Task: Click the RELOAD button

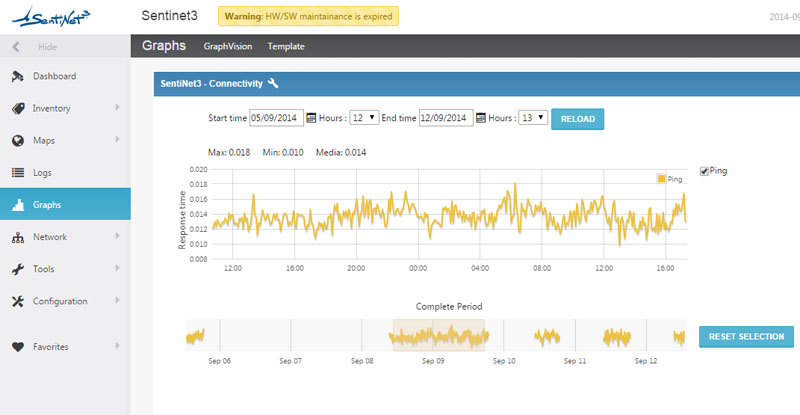Action: (x=578, y=119)
